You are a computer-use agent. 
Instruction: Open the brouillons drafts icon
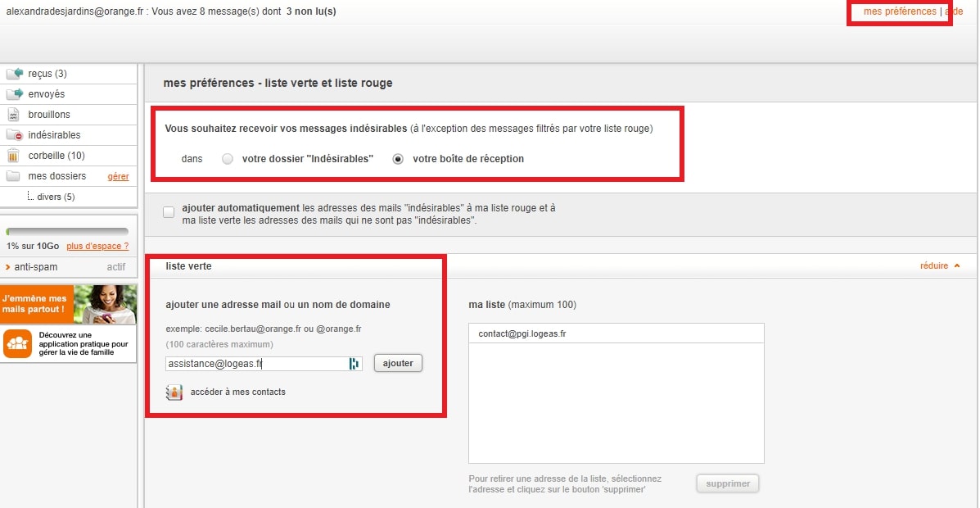point(14,115)
